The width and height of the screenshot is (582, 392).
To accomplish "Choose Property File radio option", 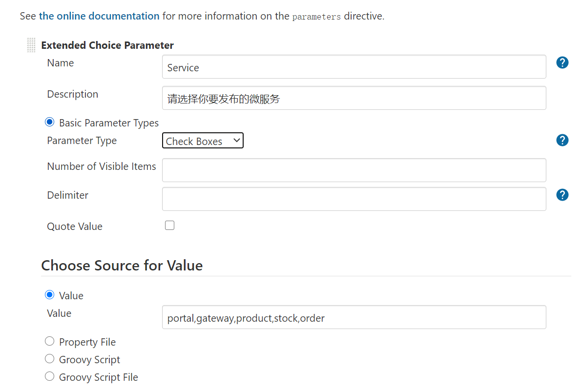I will 49,341.
